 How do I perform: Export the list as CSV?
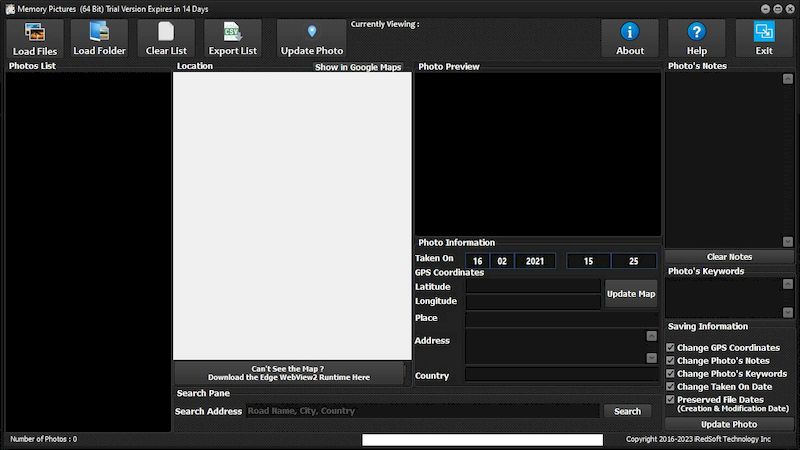pyautogui.click(x=233, y=39)
